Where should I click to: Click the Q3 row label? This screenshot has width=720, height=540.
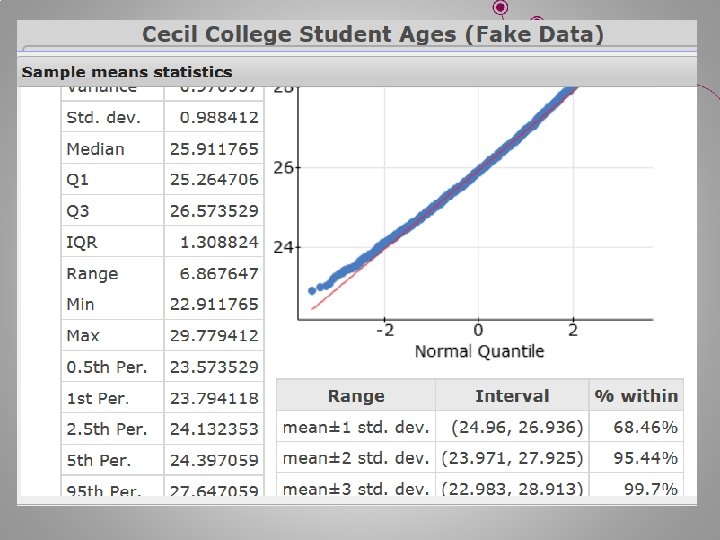point(78,211)
